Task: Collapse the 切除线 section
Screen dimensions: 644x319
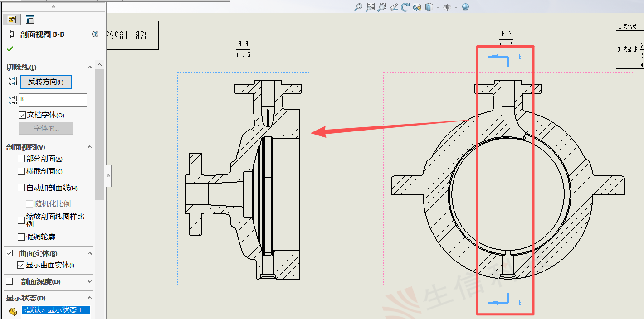Action: click(x=89, y=67)
